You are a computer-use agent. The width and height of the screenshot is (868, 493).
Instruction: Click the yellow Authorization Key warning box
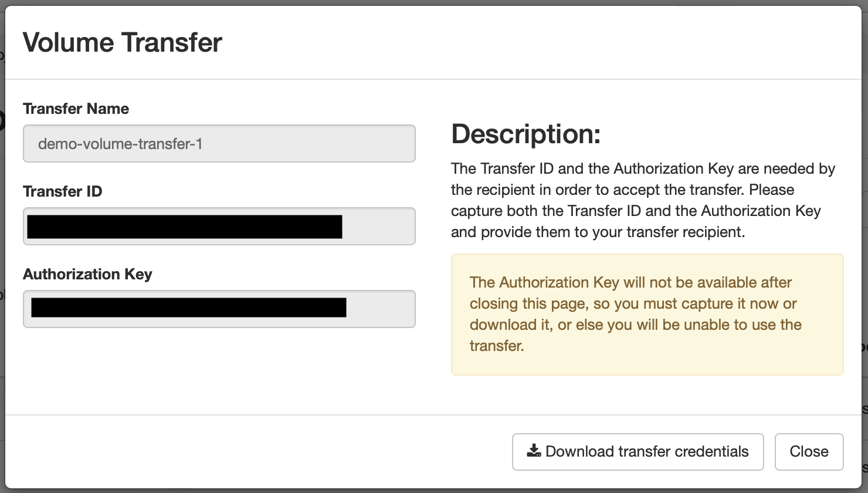(x=647, y=314)
